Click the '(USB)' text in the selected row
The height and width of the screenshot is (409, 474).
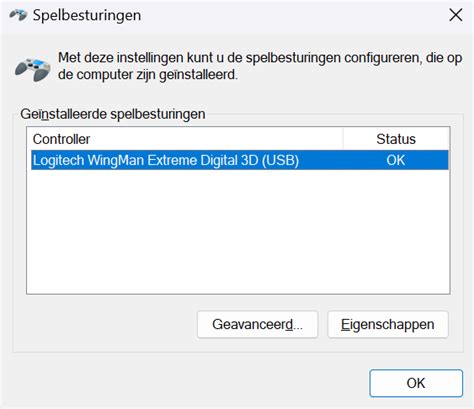[280, 160]
